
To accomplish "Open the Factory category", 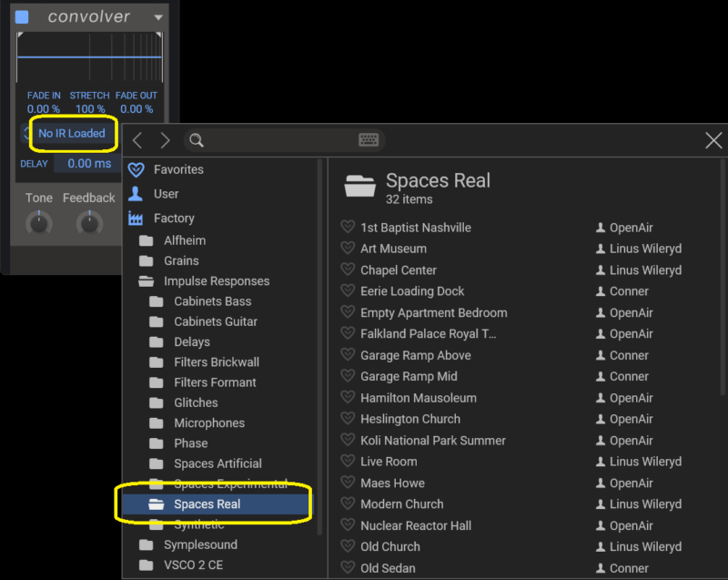I will pyautogui.click(x=174, y=219).
